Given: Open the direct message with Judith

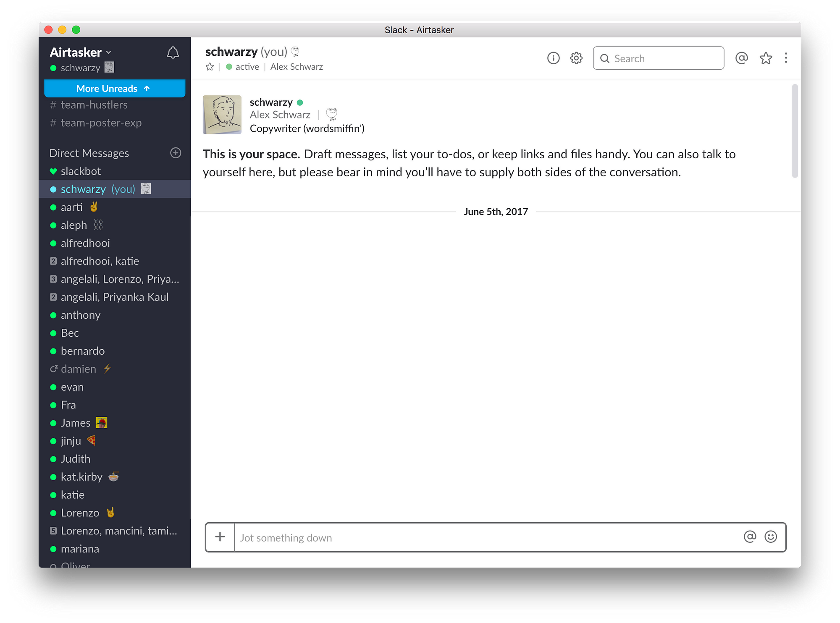Looking at the screenshot, I should [x=115, y=459].
